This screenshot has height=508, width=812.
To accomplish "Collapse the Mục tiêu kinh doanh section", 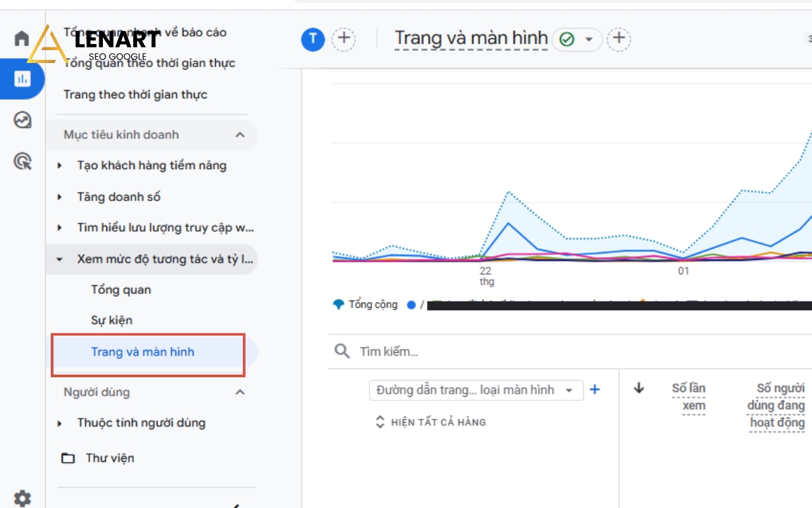I will (x=240, y=135).
